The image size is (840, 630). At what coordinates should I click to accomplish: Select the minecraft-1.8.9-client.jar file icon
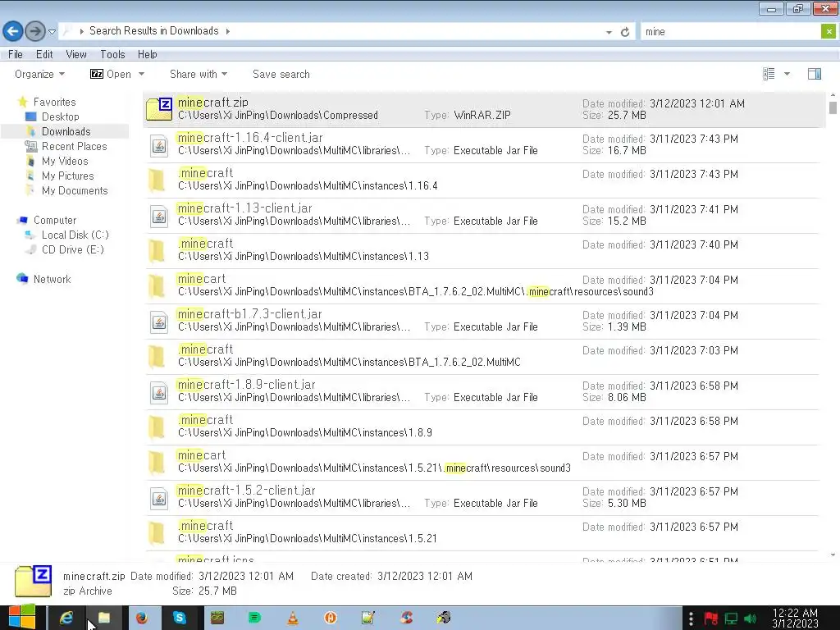pos(159,392)
